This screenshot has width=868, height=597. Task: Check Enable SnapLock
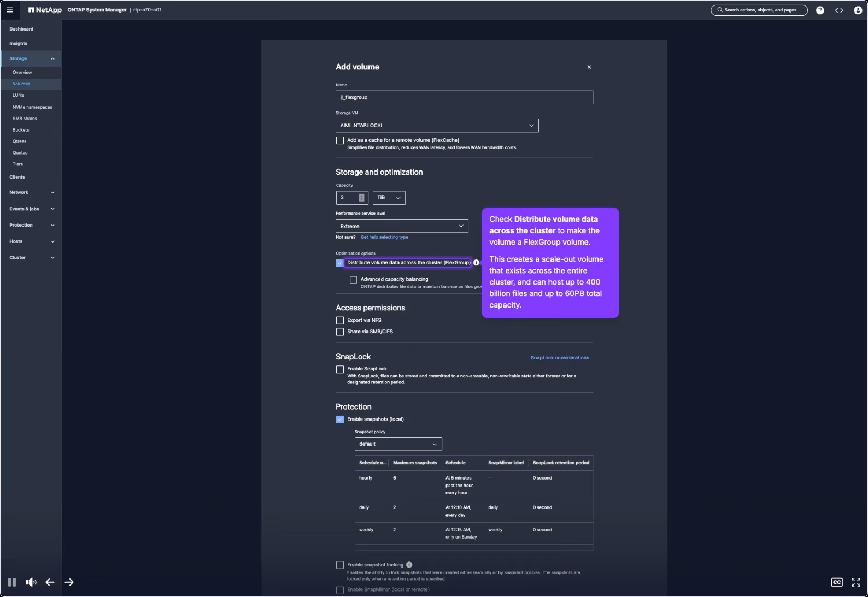(340, 369)
